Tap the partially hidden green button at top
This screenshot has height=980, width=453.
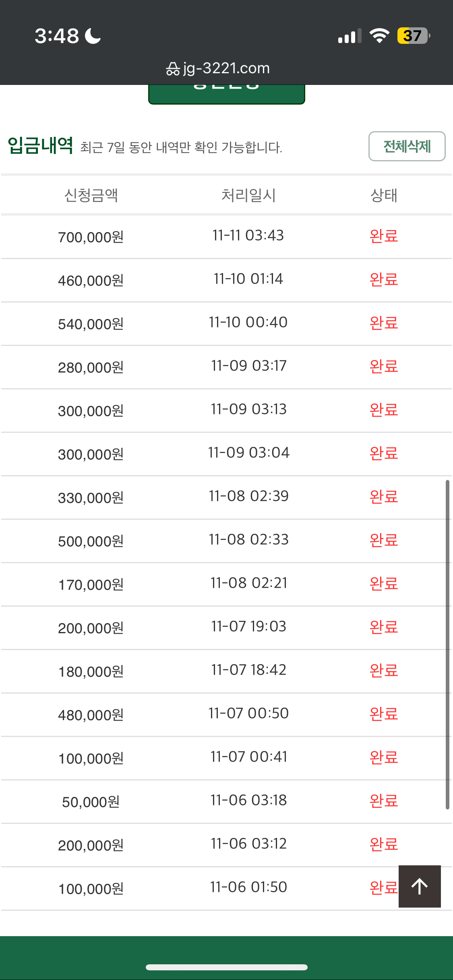click(x=227, y=94)
